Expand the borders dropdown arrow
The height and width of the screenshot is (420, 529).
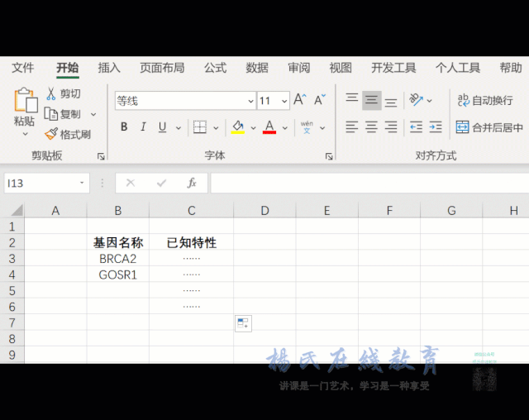[x=216, y=128]
